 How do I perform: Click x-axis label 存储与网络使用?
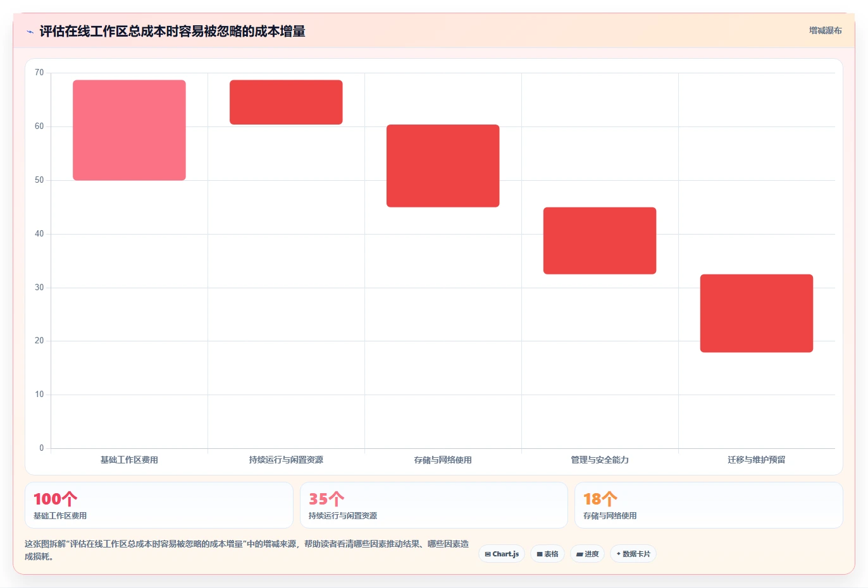[443, 460]
